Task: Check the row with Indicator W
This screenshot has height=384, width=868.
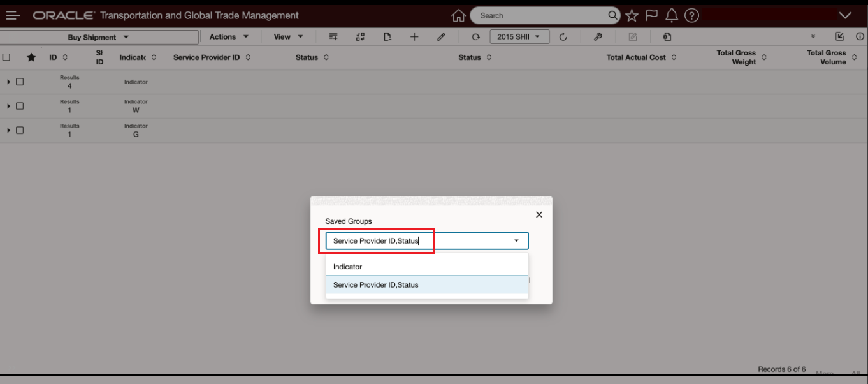Action: pyautogui.click(x=20, y=106)
